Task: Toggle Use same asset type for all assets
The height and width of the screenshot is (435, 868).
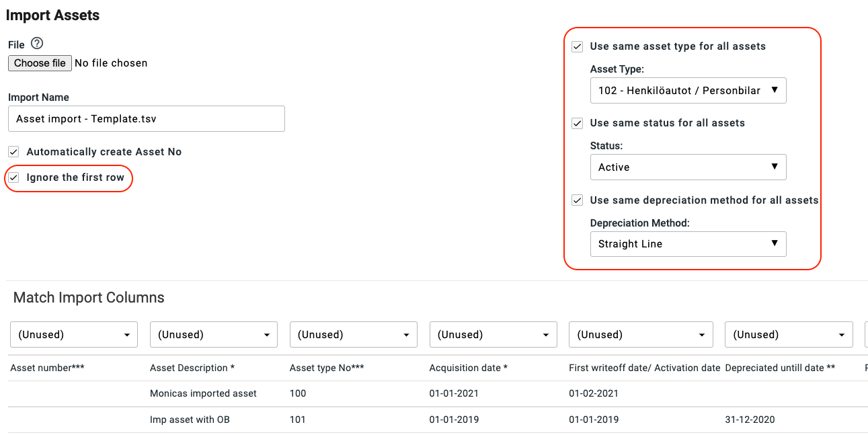Action: [x=577, y=47]
